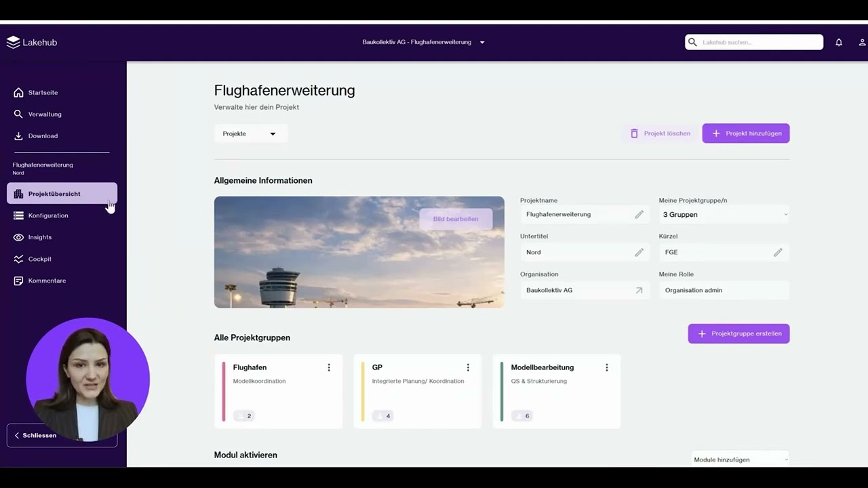Click plus icon on Projekt hinzufügen
This screenshot has width=868, height=488.
[x=716, y=134]
